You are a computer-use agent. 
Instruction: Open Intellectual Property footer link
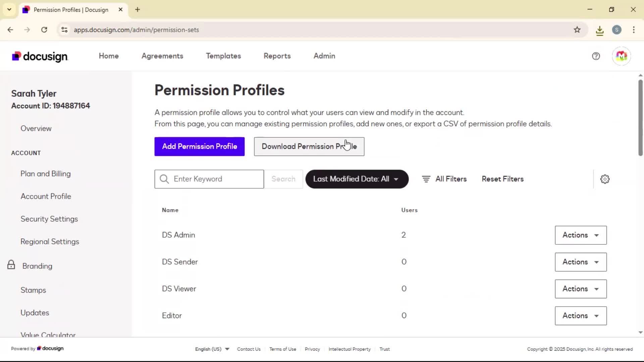tap(350, 349)
